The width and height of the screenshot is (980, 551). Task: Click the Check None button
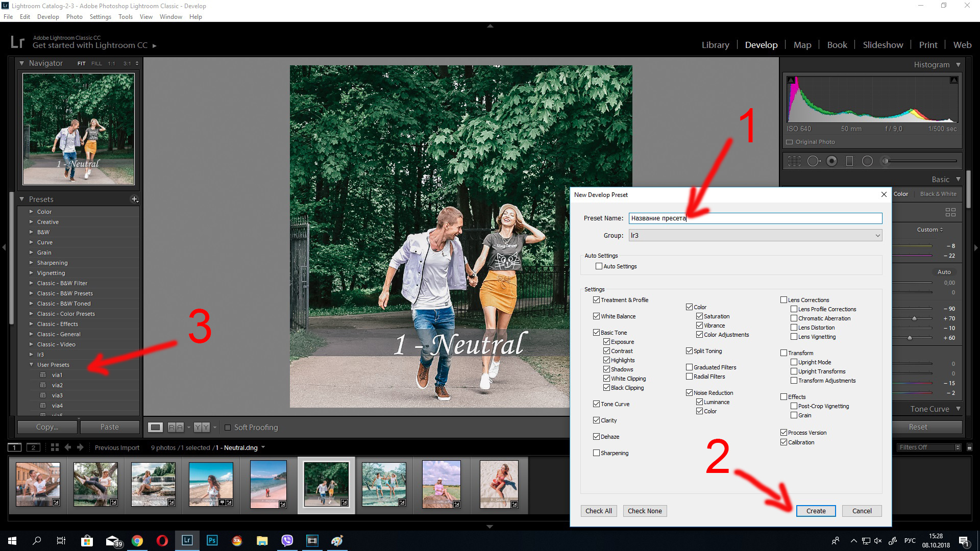[645, 511]
